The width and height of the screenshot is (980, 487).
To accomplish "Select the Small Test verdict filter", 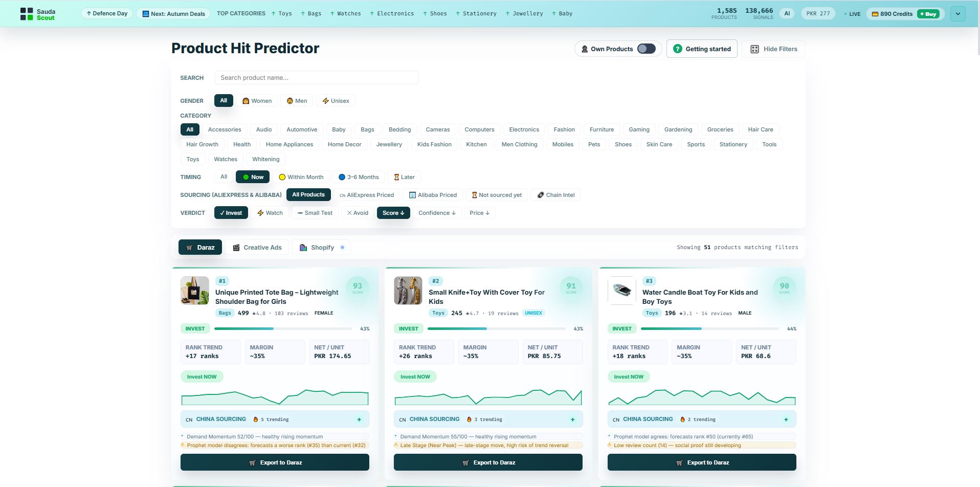I will tap(315, 213).
